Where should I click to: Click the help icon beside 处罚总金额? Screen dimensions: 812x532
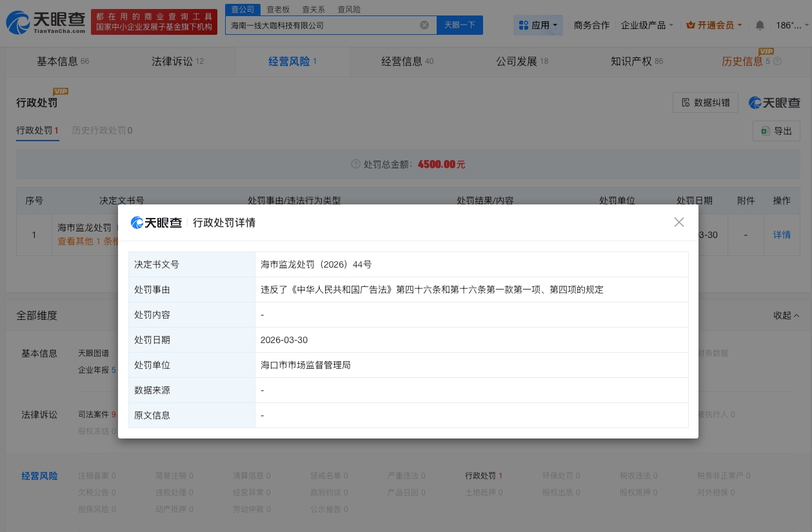pyautogui.click(x=355, y=164)
